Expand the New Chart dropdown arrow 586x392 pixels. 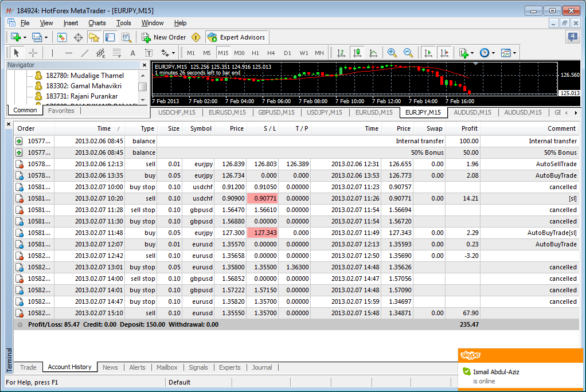tap(25, 37)
